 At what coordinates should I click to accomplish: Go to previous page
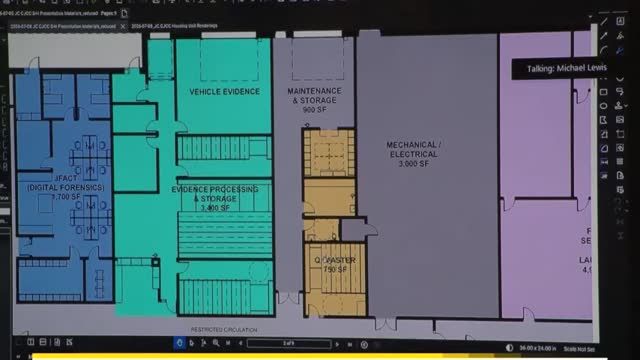click(241, 343)
